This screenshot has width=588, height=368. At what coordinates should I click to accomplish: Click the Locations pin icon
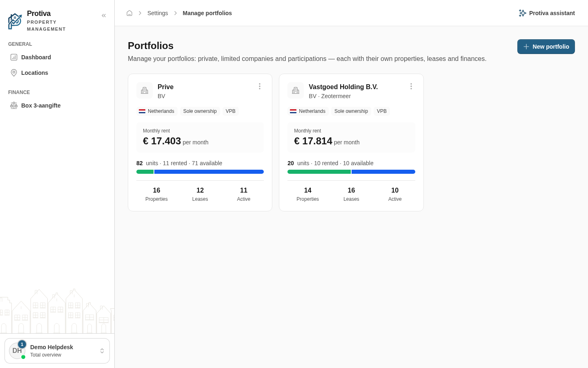[x=14, y=73]
